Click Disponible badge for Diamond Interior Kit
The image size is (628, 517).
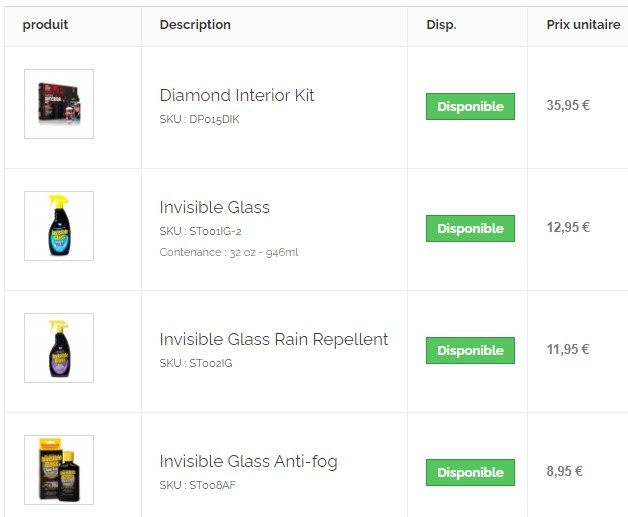(470, 107)
